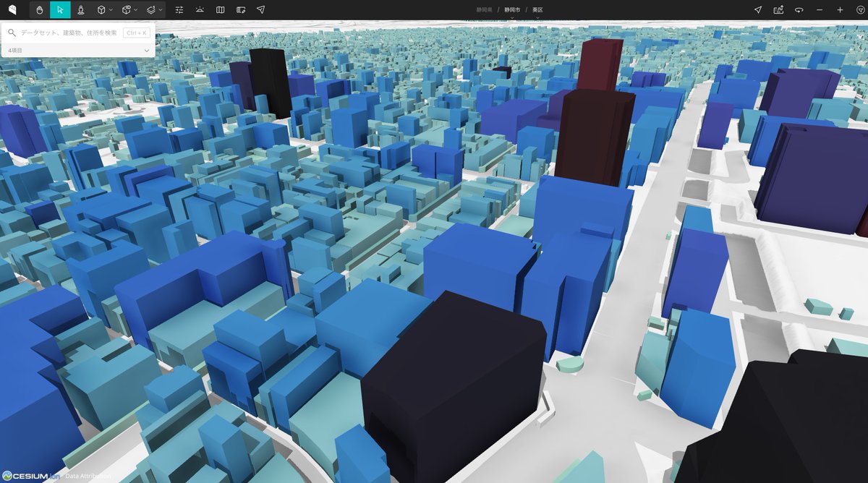Image resolution: width=868 pixels, height=483 pixels.
Task: Expand the spatial ID tool dropdown arrow
Action: tap(135, 10)
